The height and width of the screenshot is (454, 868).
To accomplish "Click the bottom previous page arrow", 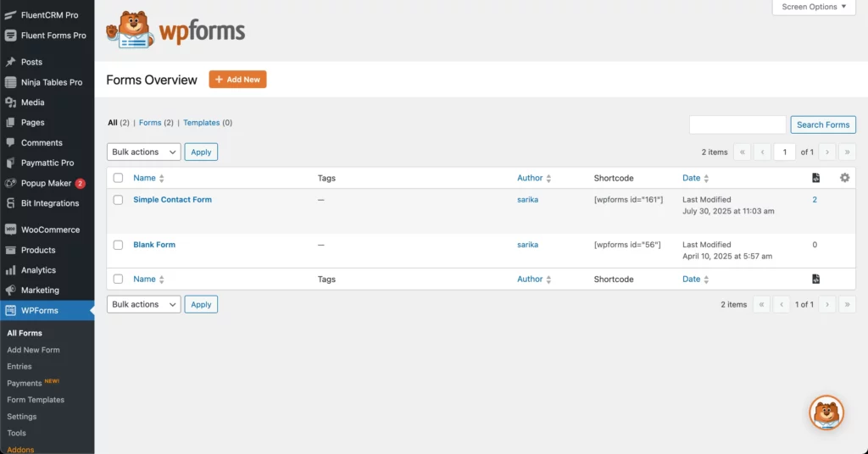I will pos(781,304).
